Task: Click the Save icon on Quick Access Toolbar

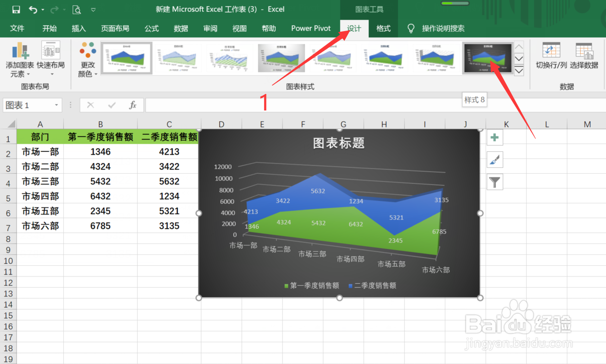Action: tap(16, 9)
